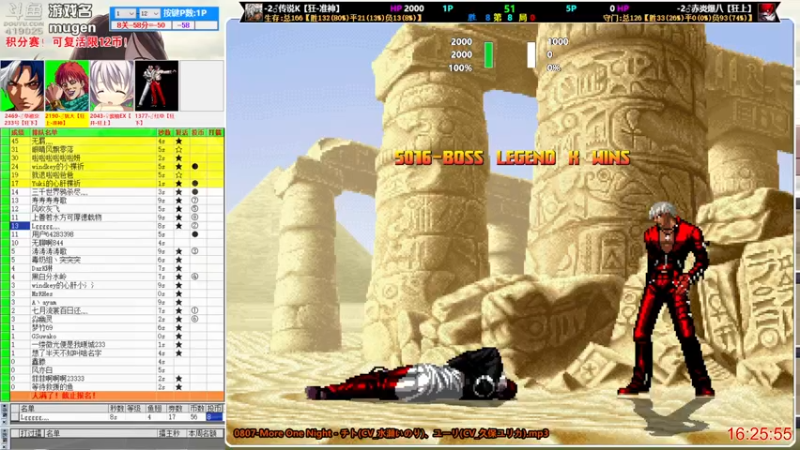Click the black dot in Yuki的心肝裸析 row
Image resolution: width=800 pixels, height=450 pixels.
click(195, 183)
